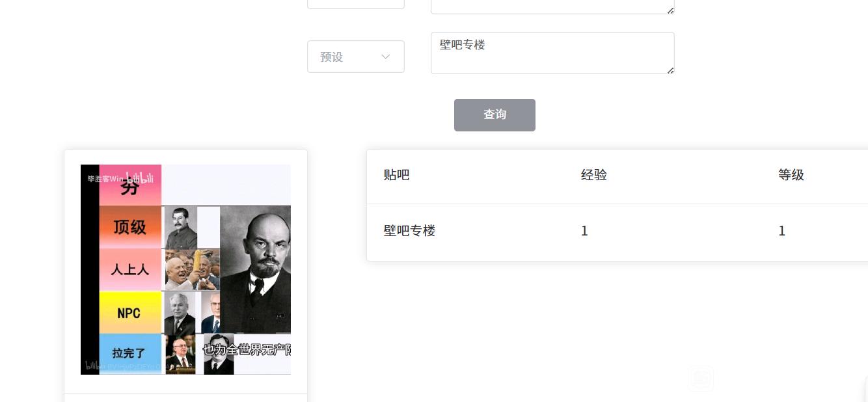The width and height of the screenshot is (868, 402).
Task: Click the orange 顶级 tier label
Action: click(130, 227)
